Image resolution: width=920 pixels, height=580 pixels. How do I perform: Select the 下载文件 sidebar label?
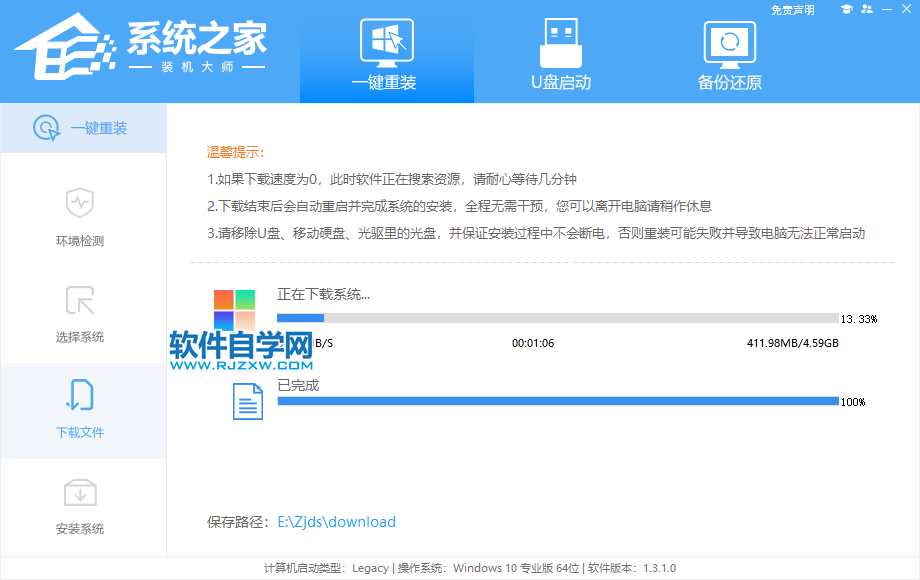tap(80, 433)
